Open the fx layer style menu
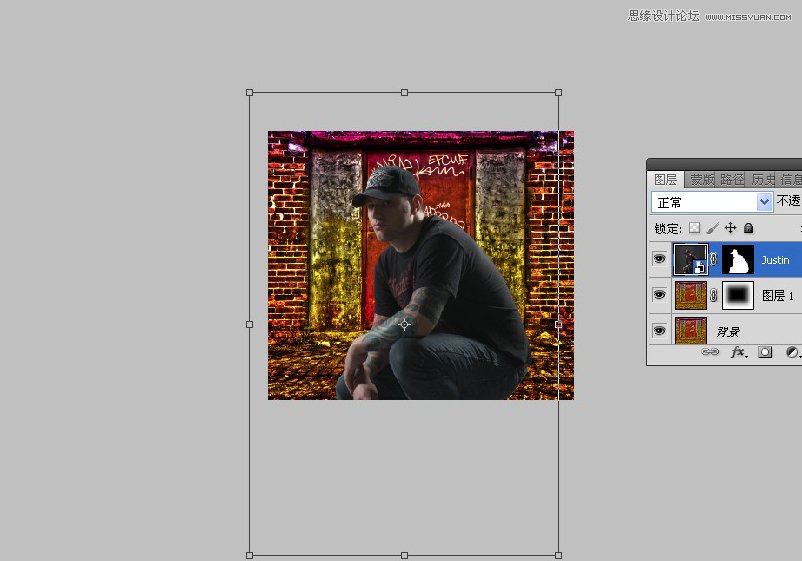 pos(739,352)
